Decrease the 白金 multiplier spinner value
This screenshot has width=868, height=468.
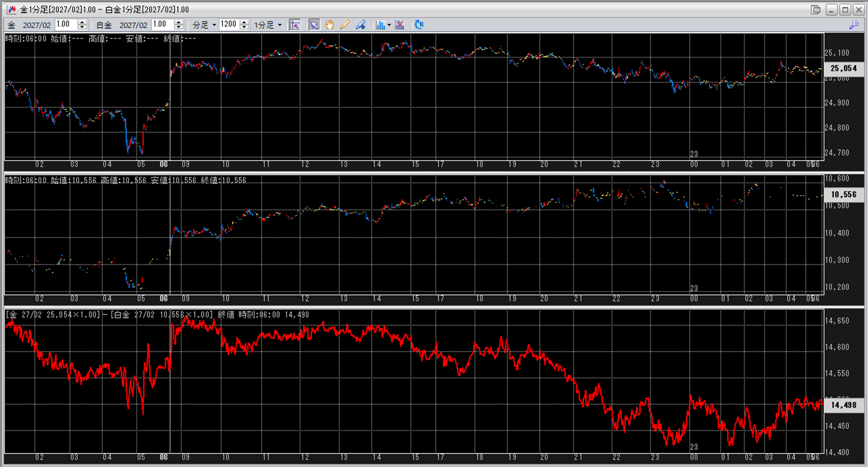point(179,28)
